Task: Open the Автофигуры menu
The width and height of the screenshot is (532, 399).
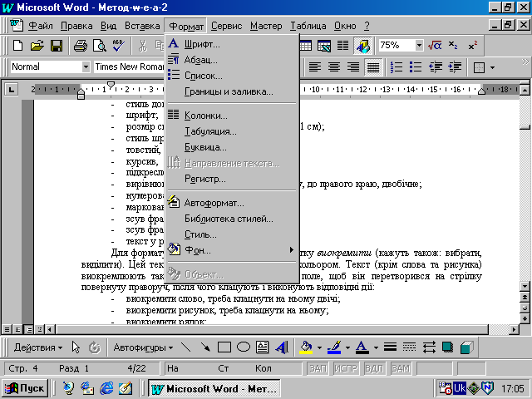Action: 143,347
